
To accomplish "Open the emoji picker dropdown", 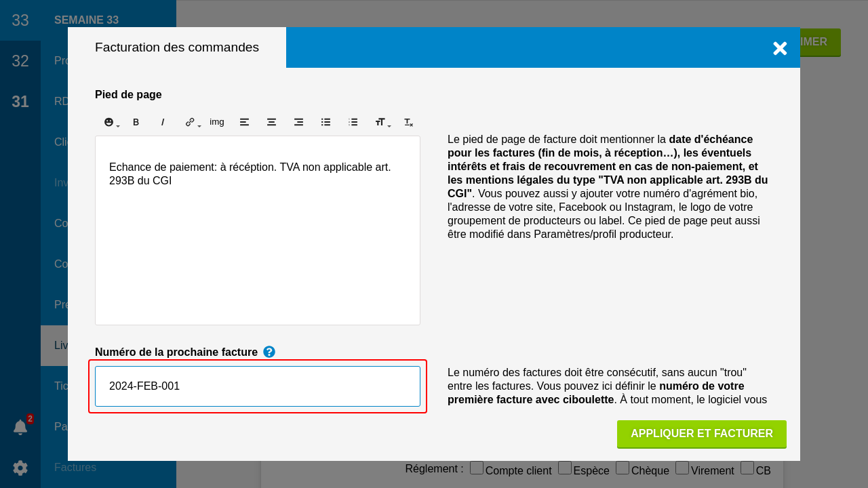I will coord(111,122).
